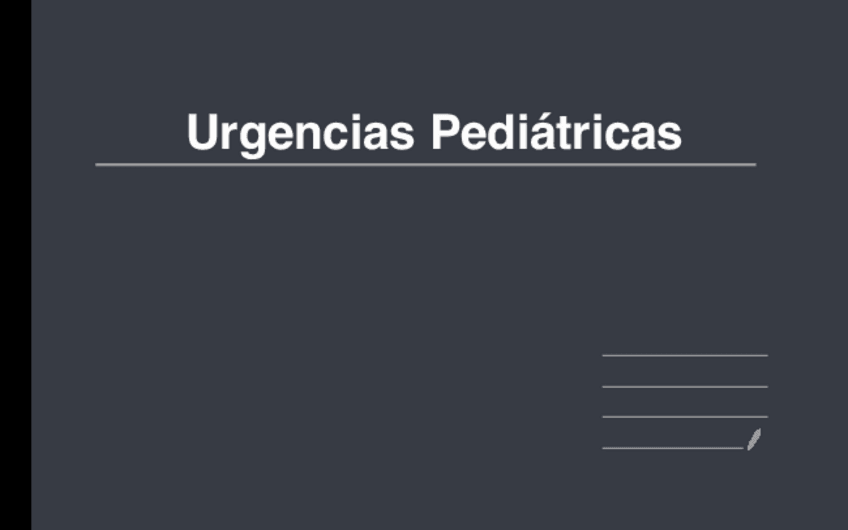This screenshot has height=530, width=848.
Task: Click the capital "U" starting the title
Action: pyautogui.click(x=203, y=133)
